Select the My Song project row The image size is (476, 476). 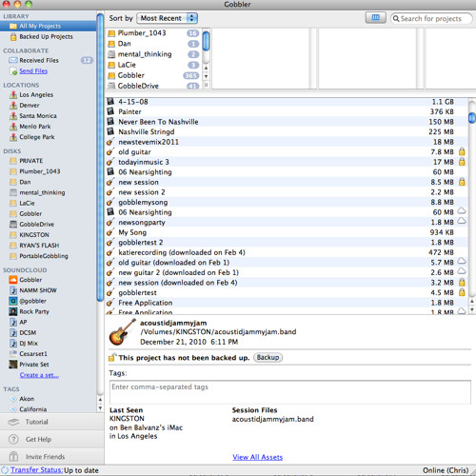click(x=287, y=232)
